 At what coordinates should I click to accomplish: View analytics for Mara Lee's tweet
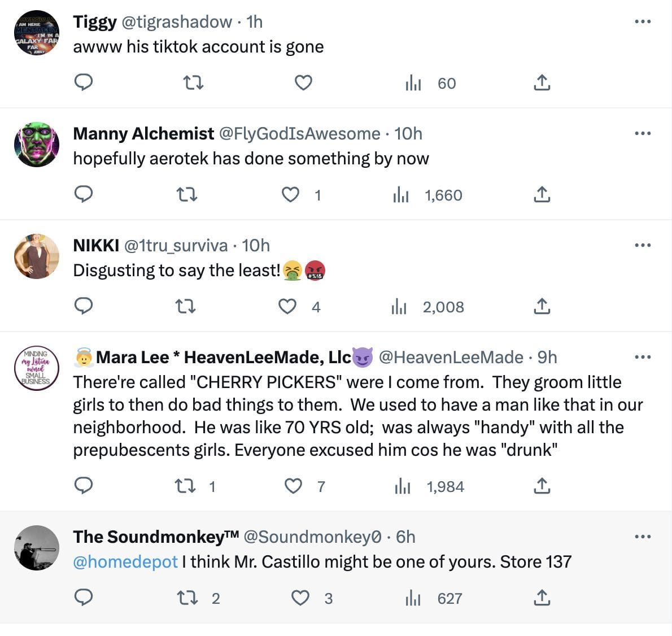[x=403, y=486]
